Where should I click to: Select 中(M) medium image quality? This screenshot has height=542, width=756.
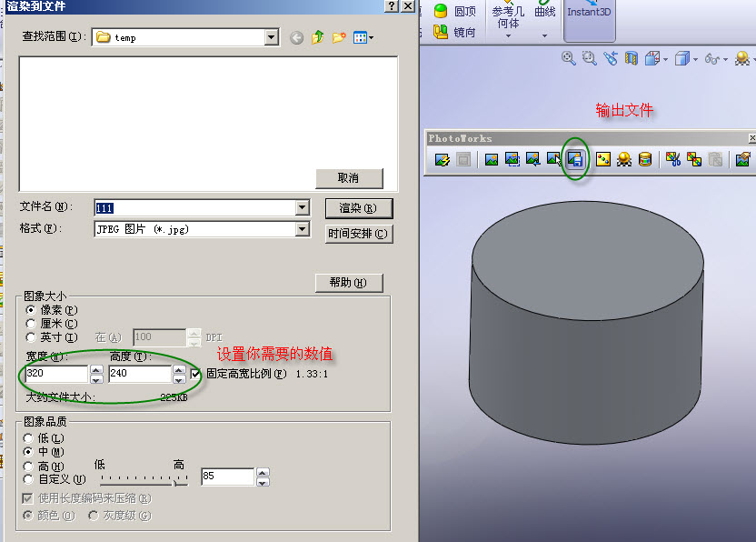click(28, 452)
